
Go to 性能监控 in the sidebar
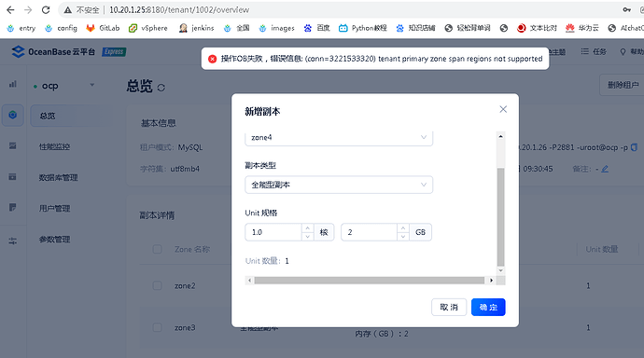point(55,146)
